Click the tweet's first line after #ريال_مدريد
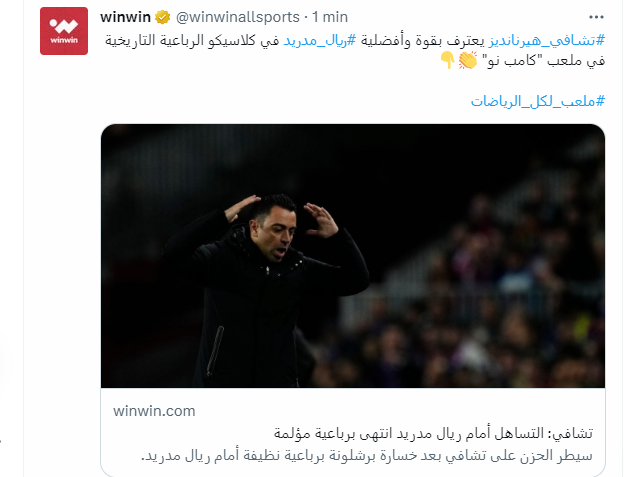 192,40
